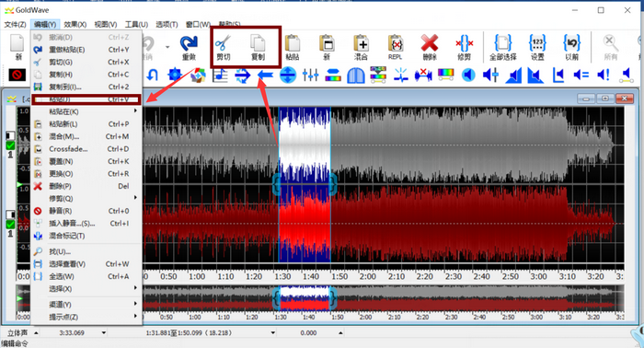644x348 pixels.
Task: Choose 复制到(I)... menu item
Action: [86, 87]
